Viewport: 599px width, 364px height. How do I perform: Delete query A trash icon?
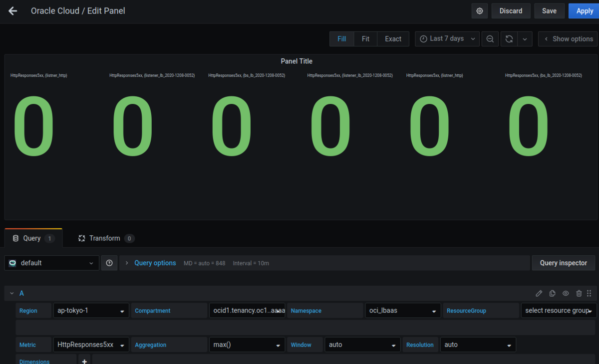(x=579, y=293)
